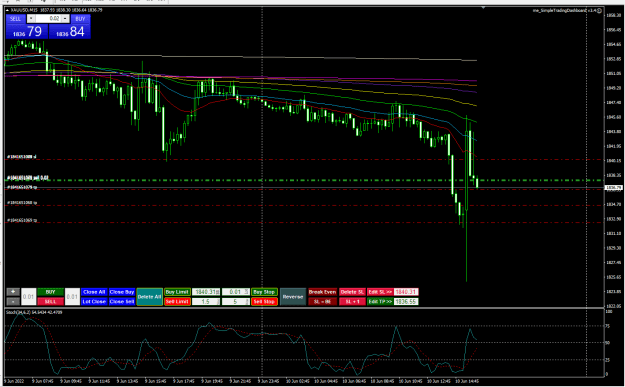Click the 10 Jun 14:45 time axis label
The height and width of the screenshot is (387, 625).
click(x=467, y=381)
